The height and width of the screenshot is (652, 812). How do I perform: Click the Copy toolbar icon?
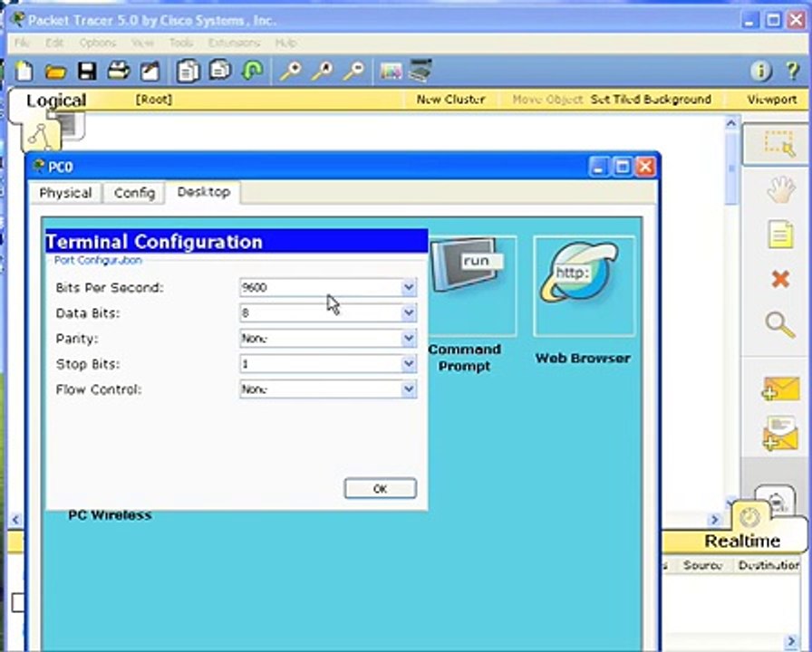pos(188,71)
